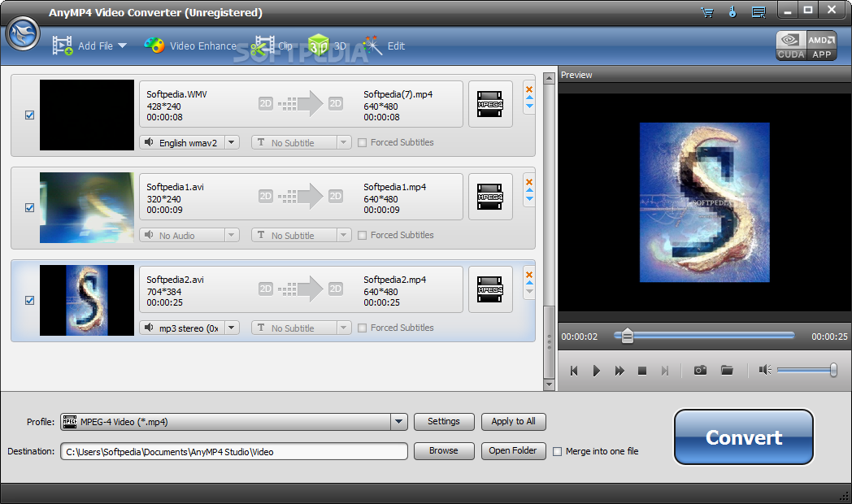852x504 pixels.
Task: Uncheck the Softpedia1.avi file checkbox
Action: click(30, 207)
